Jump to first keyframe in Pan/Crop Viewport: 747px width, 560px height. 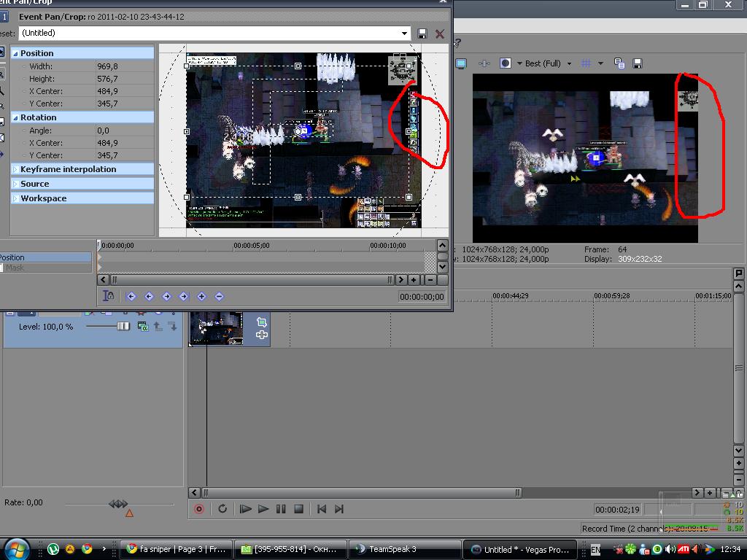[131, 297]
